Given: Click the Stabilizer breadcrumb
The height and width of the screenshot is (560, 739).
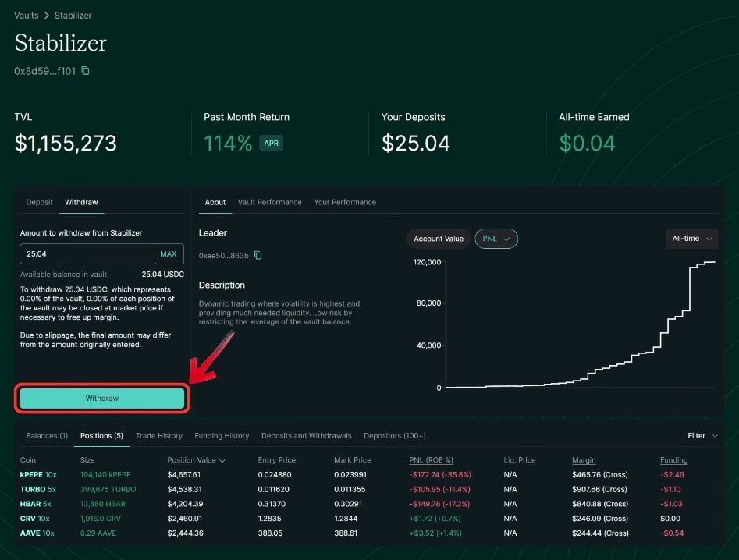Looking at the screenshot, I should [x=73, y=16].
